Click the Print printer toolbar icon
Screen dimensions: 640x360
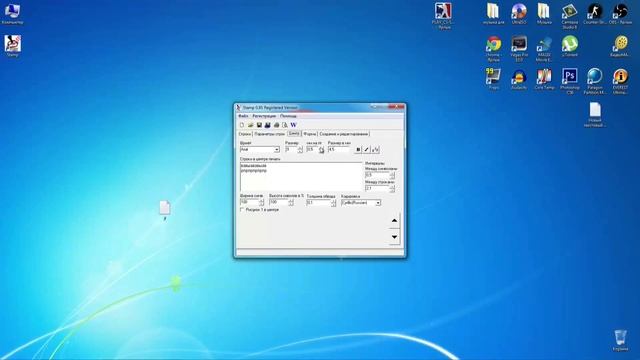276,125
